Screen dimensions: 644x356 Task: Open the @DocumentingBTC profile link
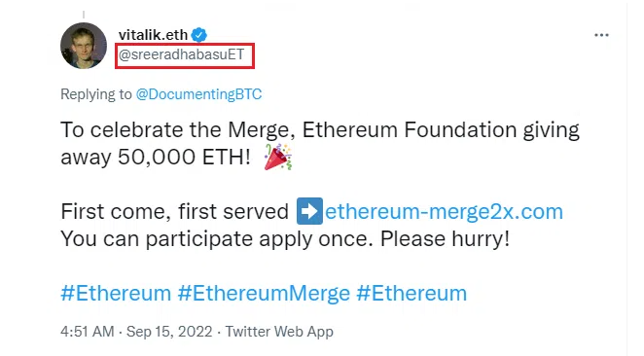pos(198,94)
